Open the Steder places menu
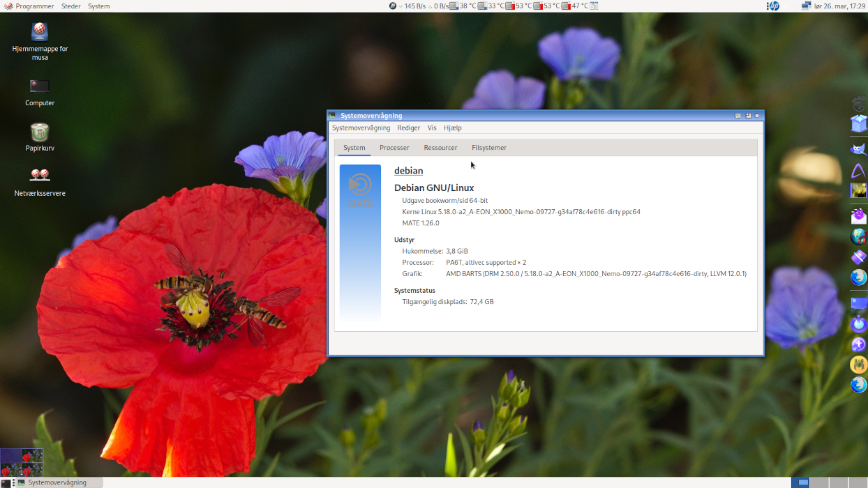The height and width of the screenshot is (488, 868). click(x=70, y=6)
